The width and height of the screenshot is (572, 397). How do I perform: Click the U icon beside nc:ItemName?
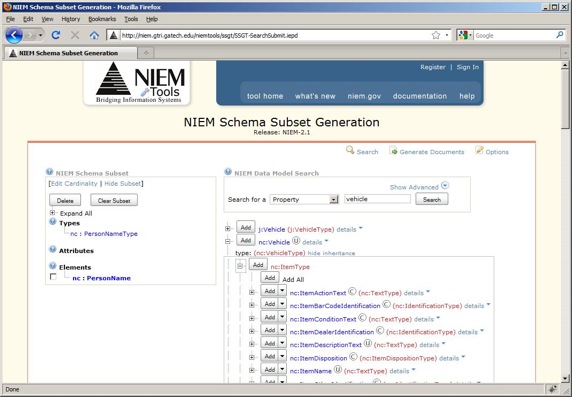(x=338, y=370)
